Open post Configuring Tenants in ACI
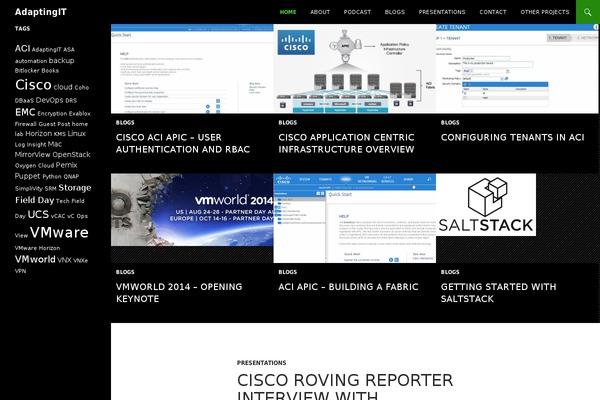 click(x=512, y=137)
